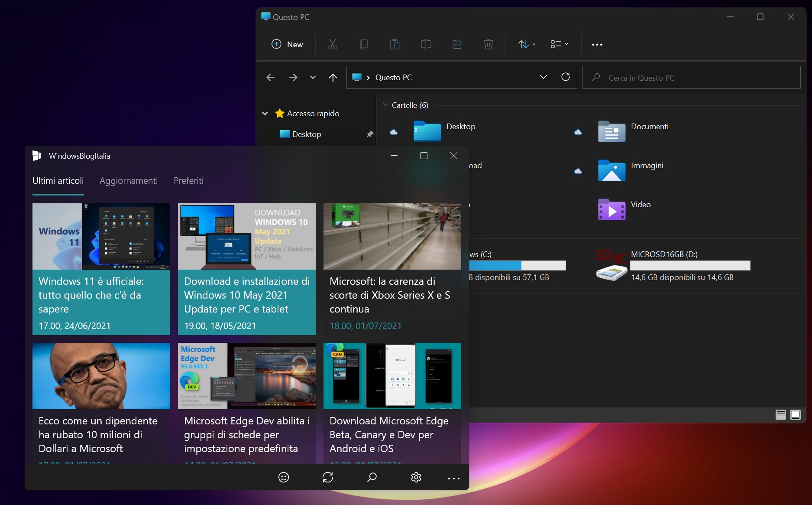The width and height of the screenshot is (812, 505).
Task: Click the smiley feedback icon in WindowsBlogItalia
Action: coord(283,477)
